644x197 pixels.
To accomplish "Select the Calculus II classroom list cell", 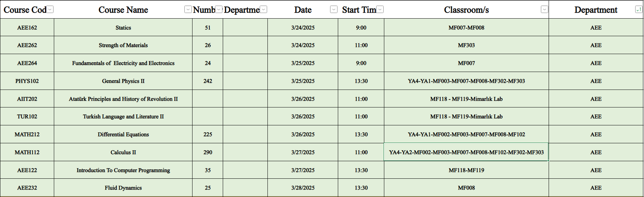I will [x=466, y=152].
